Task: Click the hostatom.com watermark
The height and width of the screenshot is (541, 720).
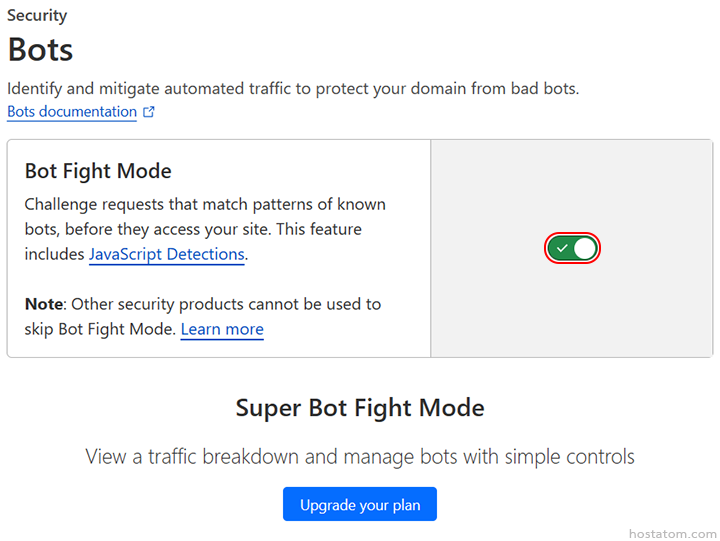Action: point(673,534)
